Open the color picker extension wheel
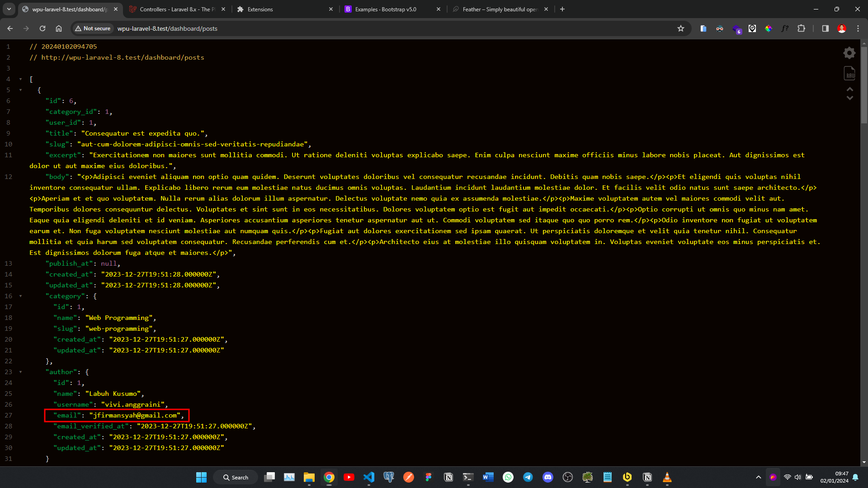The width and height of the screenshot is (868, 488). (768, 28)
